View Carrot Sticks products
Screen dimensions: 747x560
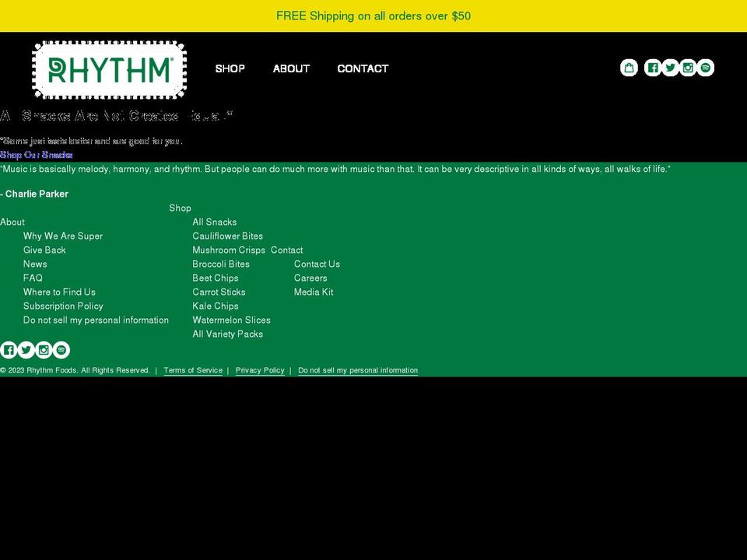[219, 292]
